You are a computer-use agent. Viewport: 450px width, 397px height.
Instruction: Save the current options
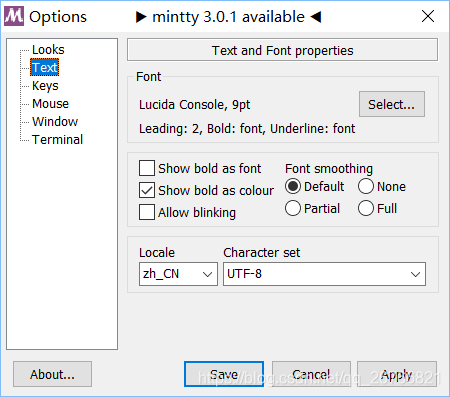click(x=224, y=374)
